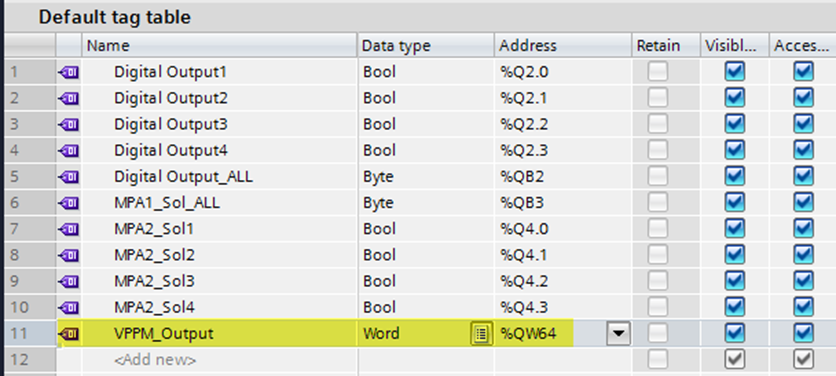Image resolution: width=836 pixels, height=376 pixels.
Task: Click the tag icon for VPPM_Output
Action: pos(69,334)
